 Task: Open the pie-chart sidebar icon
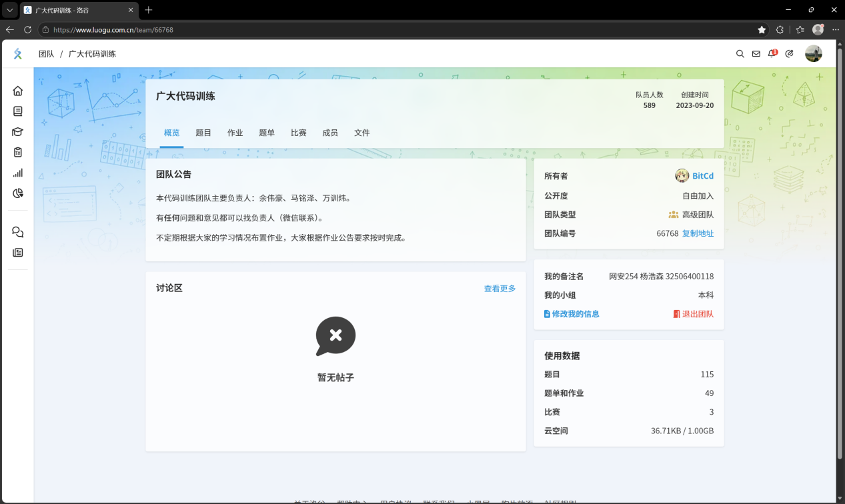click(x=18, y=193)
